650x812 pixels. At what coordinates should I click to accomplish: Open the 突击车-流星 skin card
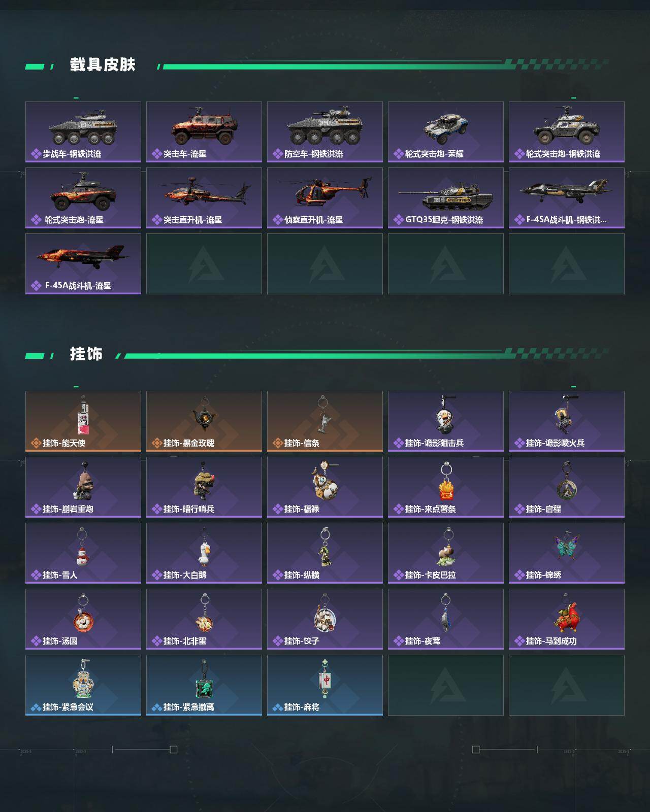(204, 132)
